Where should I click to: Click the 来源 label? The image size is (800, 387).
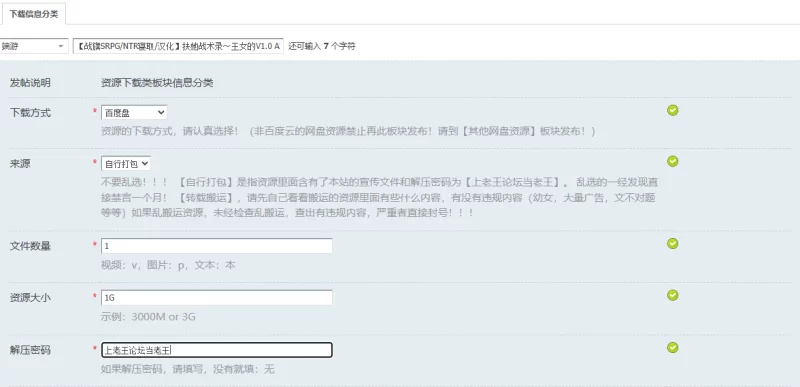tap(20, 164)
